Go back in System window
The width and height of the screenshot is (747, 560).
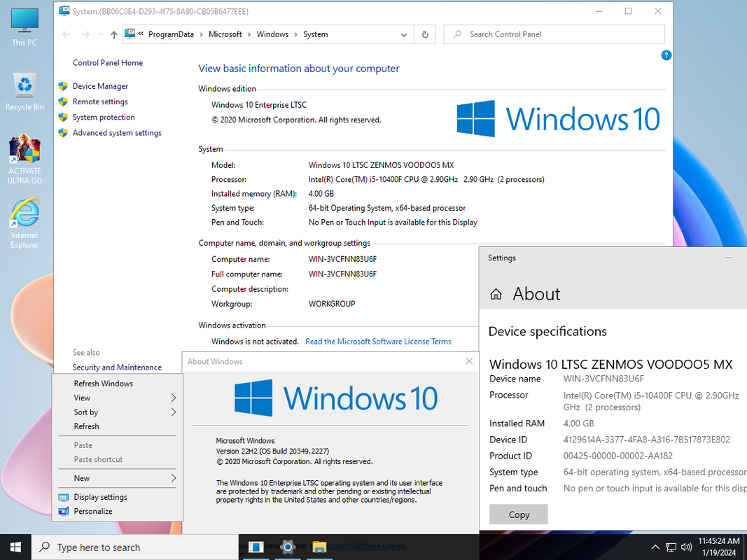67,34
